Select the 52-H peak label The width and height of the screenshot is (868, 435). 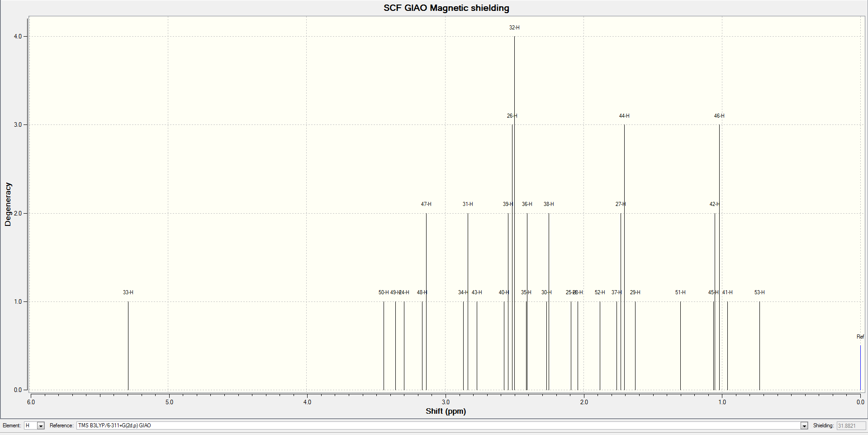coord(600,292)
